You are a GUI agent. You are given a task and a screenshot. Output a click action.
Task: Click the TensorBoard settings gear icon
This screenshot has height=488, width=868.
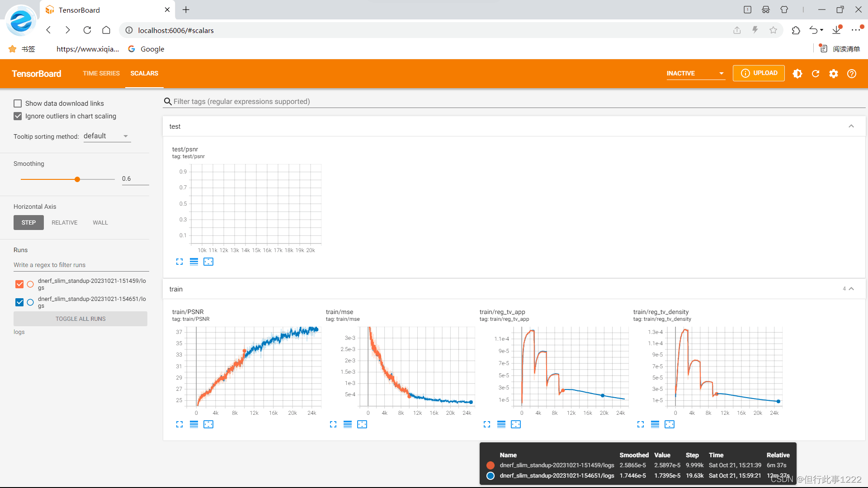coord(834,74)
